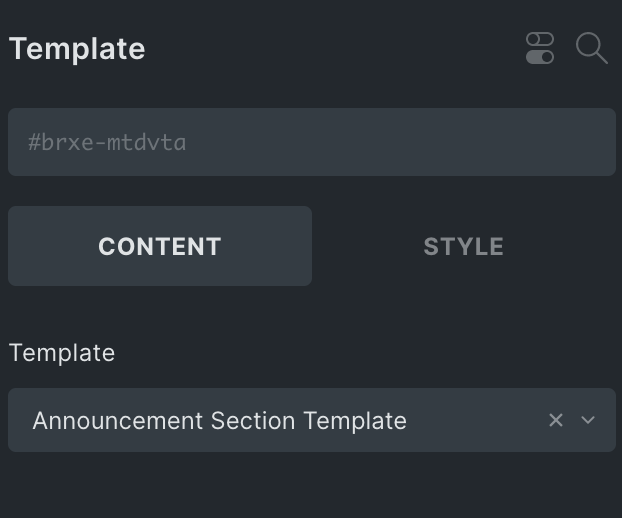This screenshot has width=622, height=518.
Task: Show the CONTENT settings panel
Action: [x=160, y=246]
